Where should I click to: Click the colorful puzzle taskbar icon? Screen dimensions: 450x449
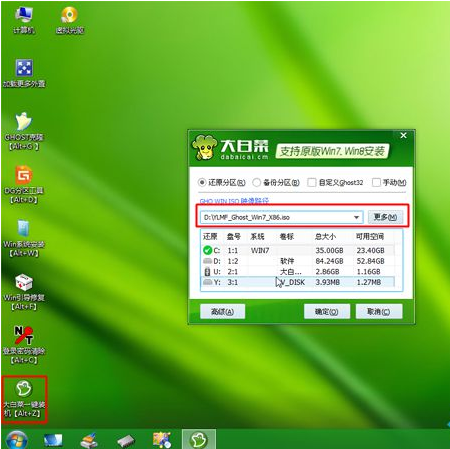(x=162, y=440)
